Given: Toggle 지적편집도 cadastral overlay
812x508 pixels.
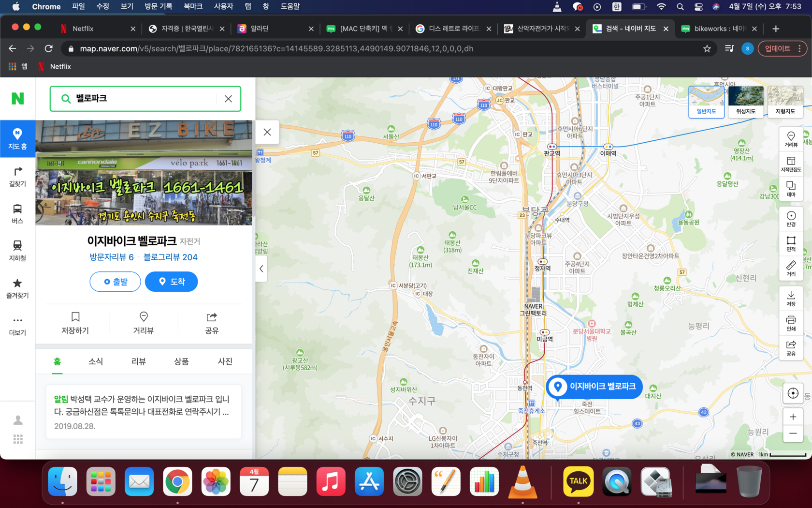Looking at the screenshot, I should (791, 164).
